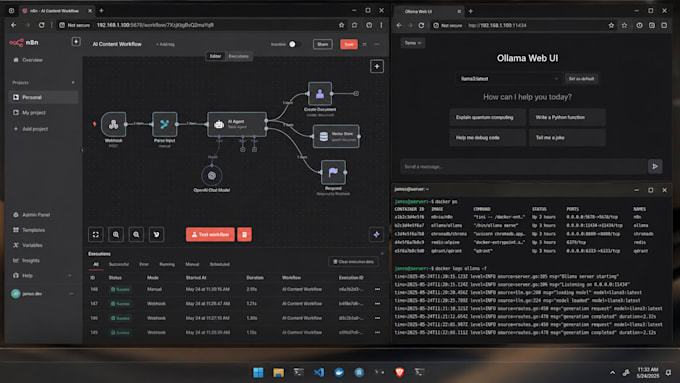Click the fit-to-view canvas button
The image size is (680, 383).
96,235
